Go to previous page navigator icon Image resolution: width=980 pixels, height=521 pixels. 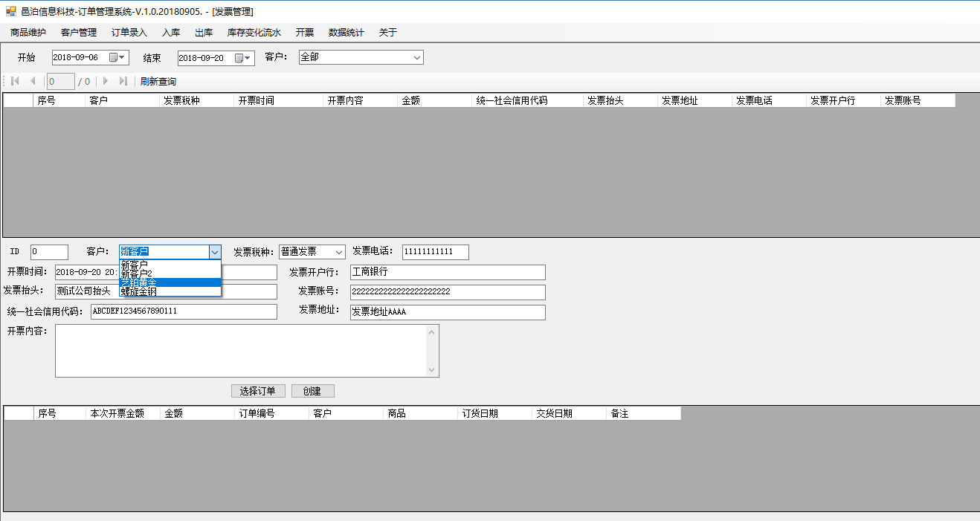click(x=32, y=81)
